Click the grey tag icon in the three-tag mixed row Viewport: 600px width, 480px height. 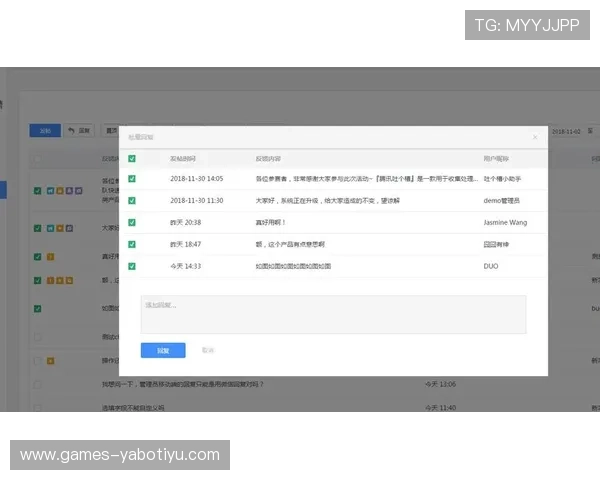pos(69,228)
